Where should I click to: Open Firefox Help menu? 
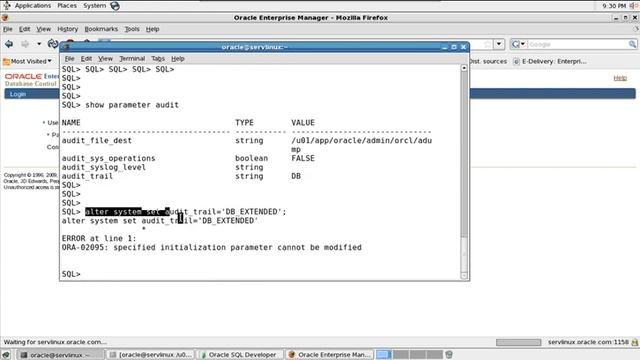[x=152, y=29]
